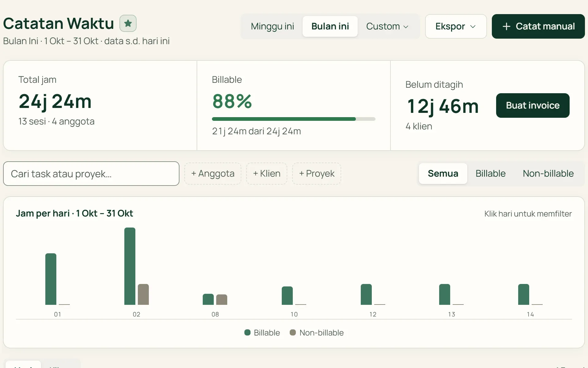
Task: Click the Jam per hari chart title
Action: click(74, 213)
